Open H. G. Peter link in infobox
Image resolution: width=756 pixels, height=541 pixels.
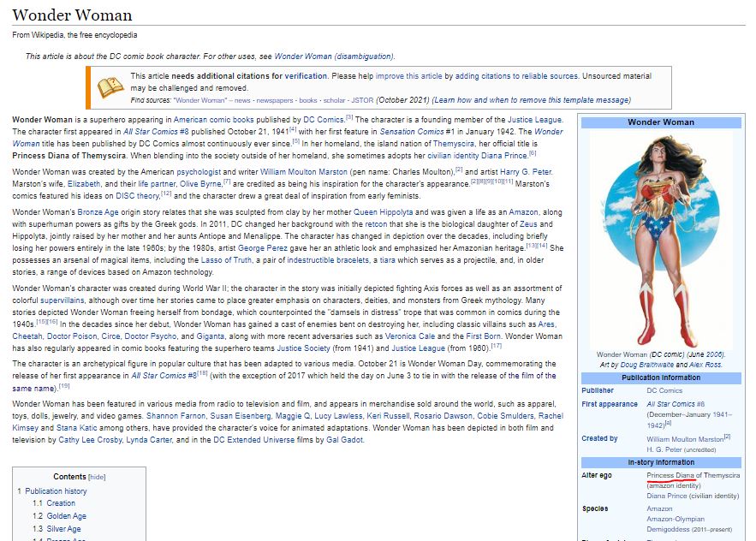pos(664,449)
